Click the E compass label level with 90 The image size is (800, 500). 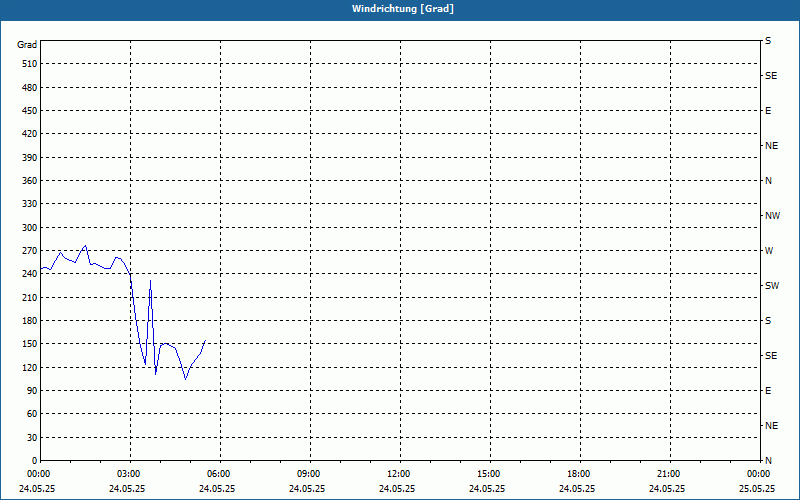[x=768, y=391]
